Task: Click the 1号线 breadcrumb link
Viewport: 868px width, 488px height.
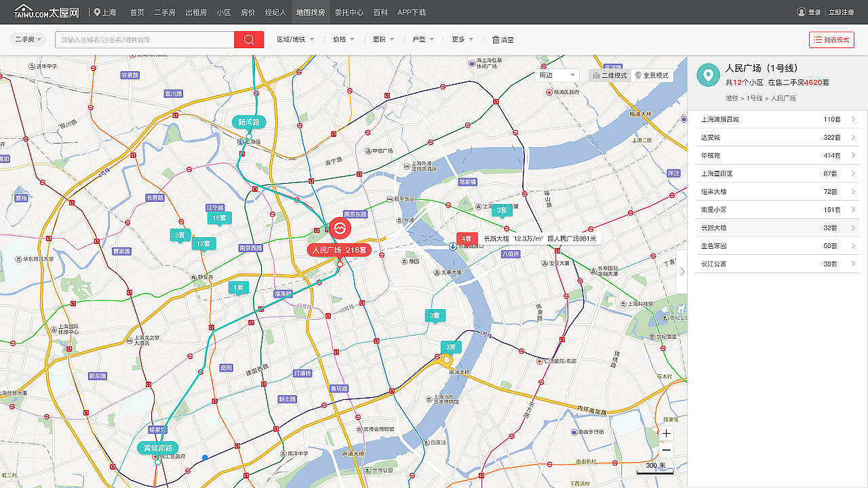Action: (x=755, y=98)
